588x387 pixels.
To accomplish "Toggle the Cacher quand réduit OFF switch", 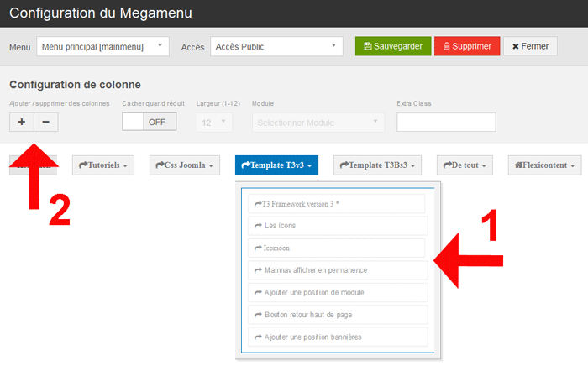I will point(150,122).
